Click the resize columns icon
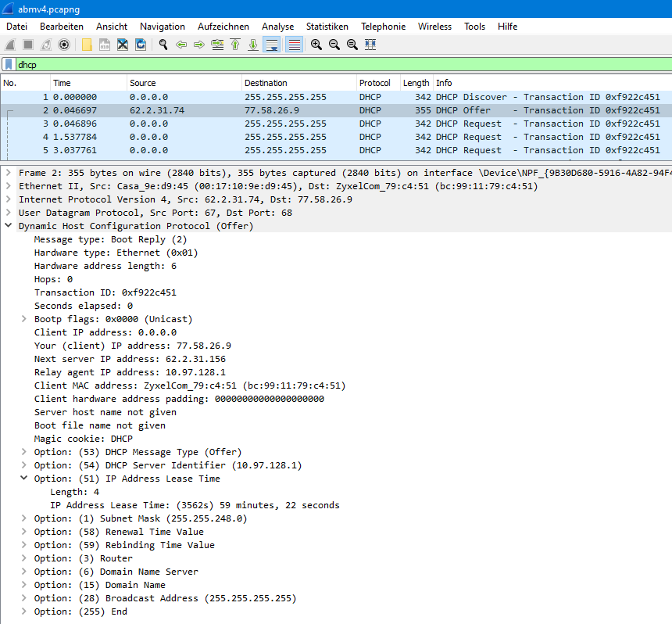 pyautogui.click(x=370, y=45)
